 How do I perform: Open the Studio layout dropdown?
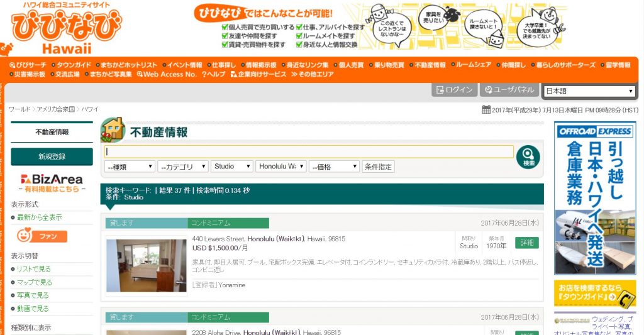click(232, 167)
